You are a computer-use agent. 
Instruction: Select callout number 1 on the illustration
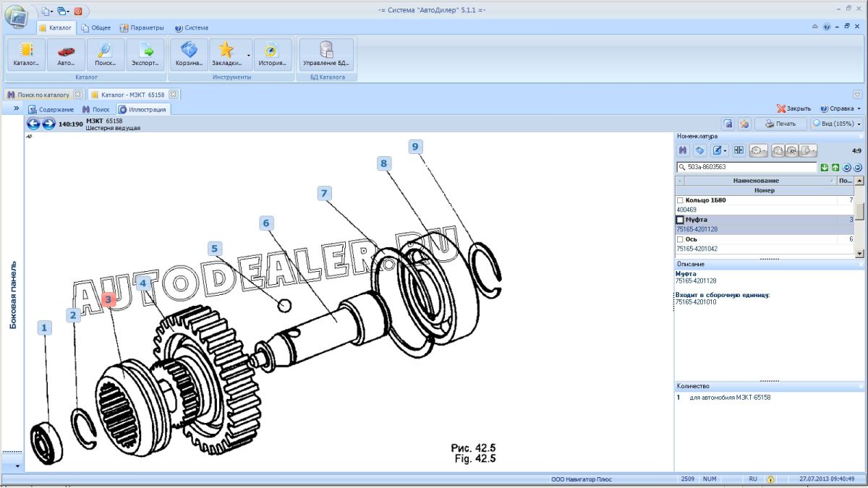click(x=46, y=328)
